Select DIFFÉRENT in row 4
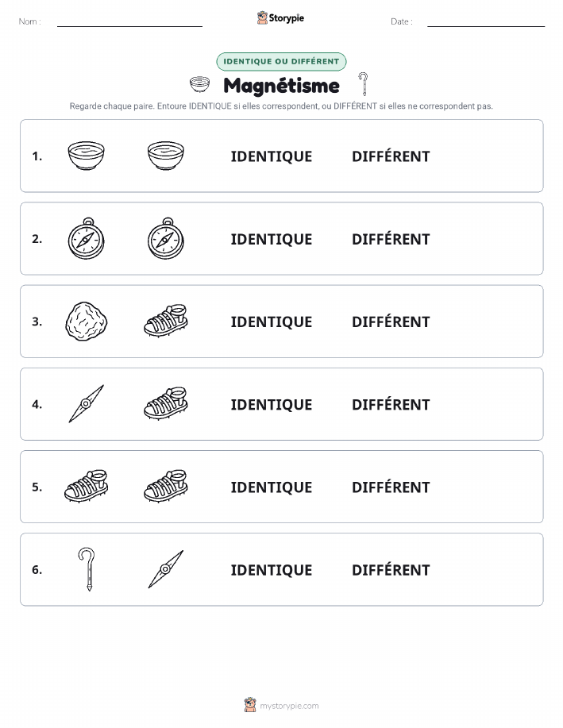 pyautogui.click(x=391, y=404)
